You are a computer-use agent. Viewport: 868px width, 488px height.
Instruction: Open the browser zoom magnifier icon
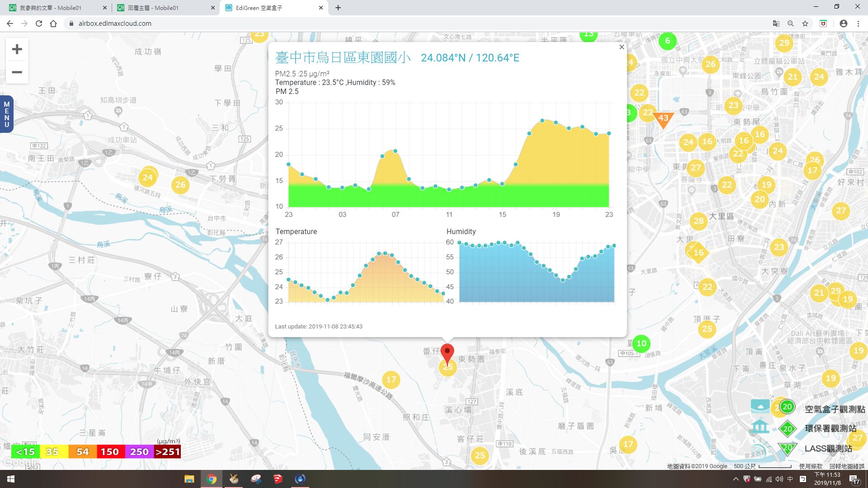791,23
